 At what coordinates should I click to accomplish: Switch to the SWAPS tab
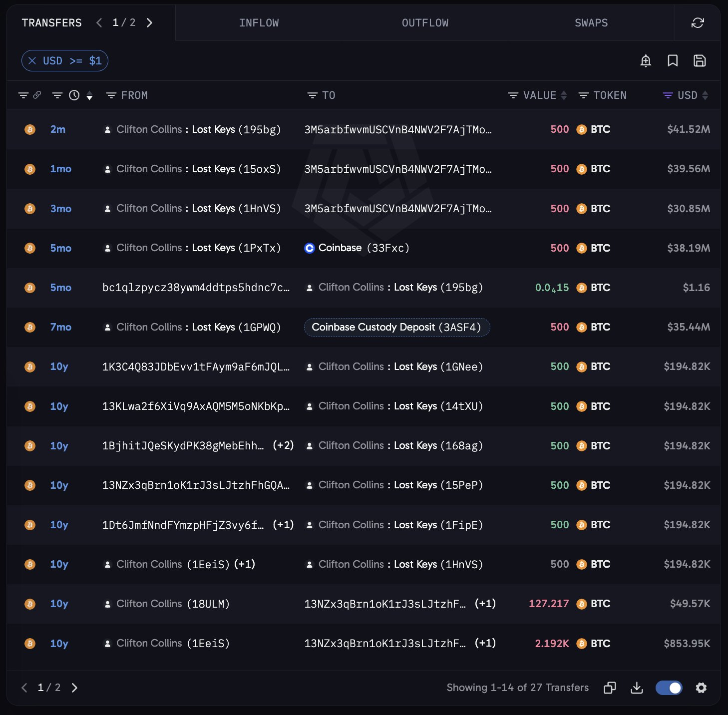(x=591, y=23)
